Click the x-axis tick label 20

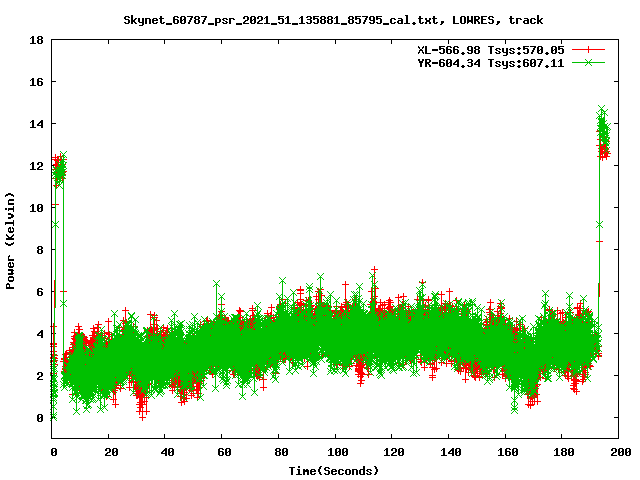pyautogui.click(x=111, y=452)
